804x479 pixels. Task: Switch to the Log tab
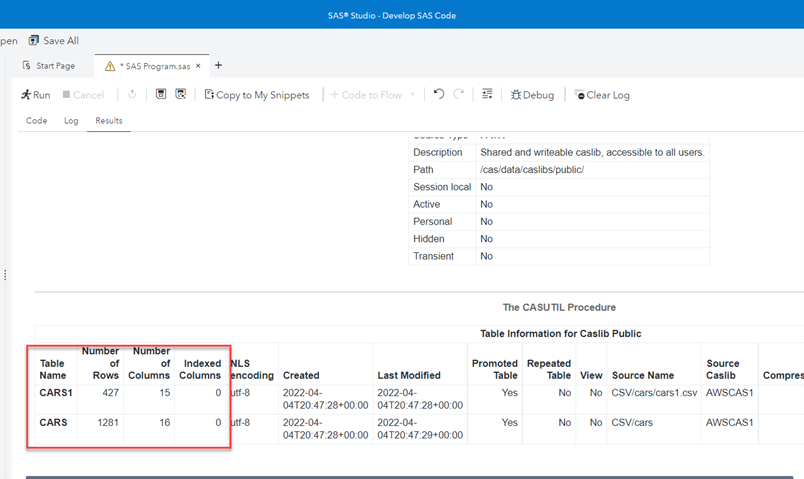[71, 121]
